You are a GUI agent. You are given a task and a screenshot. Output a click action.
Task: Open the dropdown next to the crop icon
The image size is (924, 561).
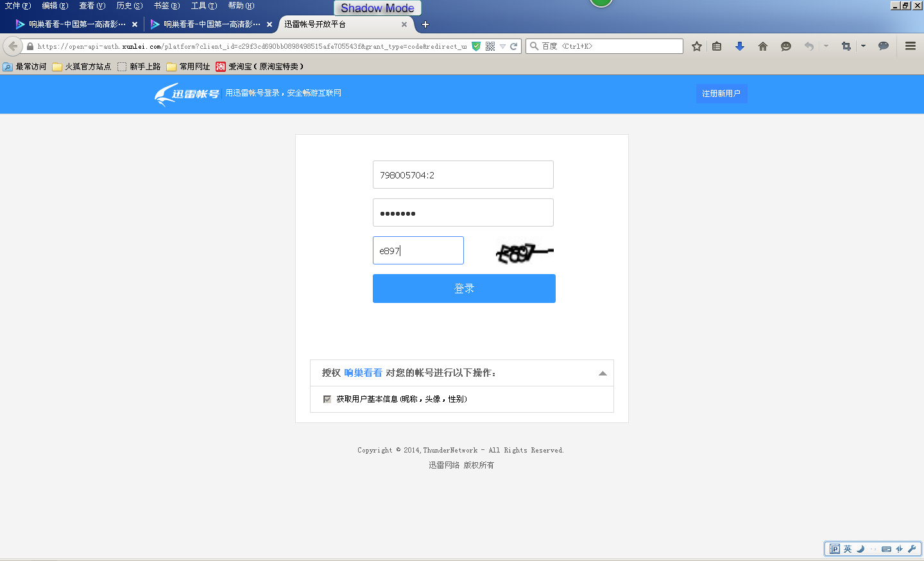[863, 46]
